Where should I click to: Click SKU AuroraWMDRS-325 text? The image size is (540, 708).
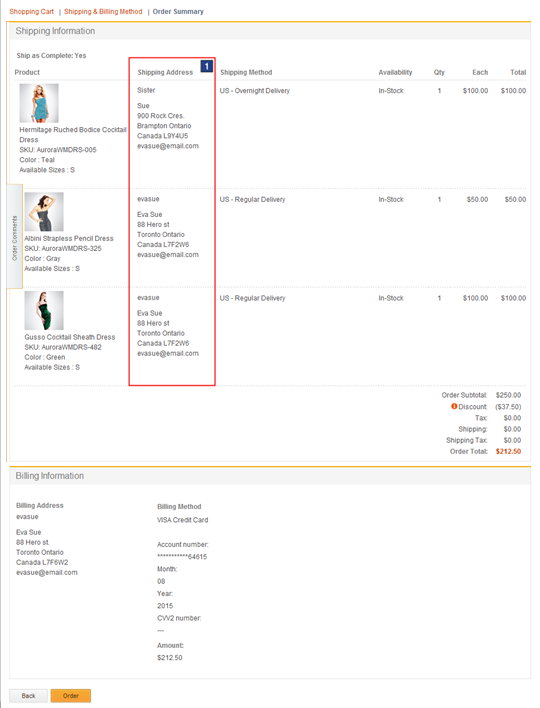[63, 248]
